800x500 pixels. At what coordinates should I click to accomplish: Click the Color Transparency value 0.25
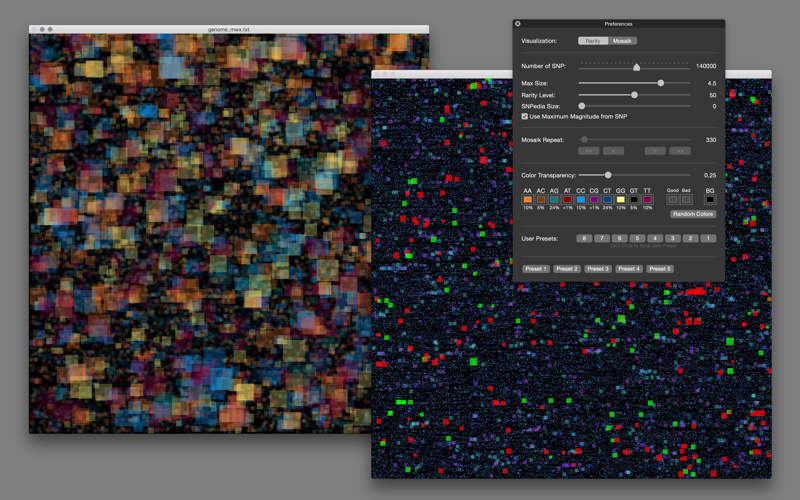pyautogui.click(x=710, y=175)
